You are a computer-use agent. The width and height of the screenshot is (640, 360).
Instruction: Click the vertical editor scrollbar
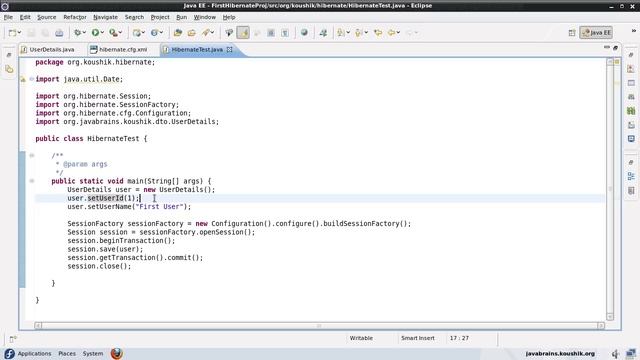point(610,189)
